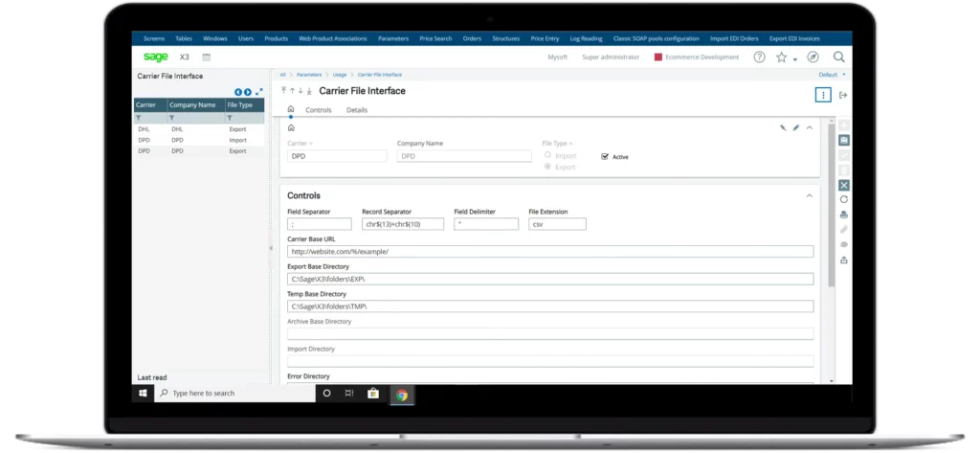
Task: Open the Default view dropdown
Action: coord(832,75)
